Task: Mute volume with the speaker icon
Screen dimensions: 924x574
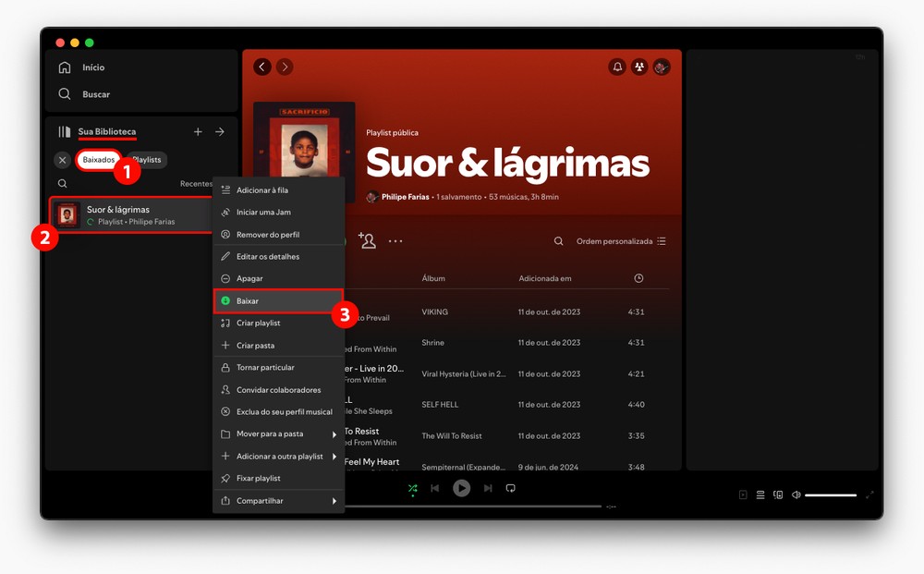Action: (x=796, y=495)
